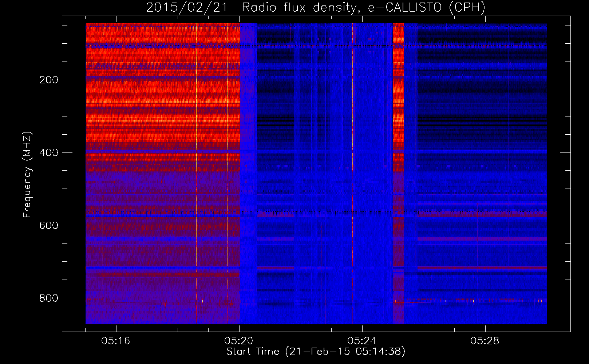Image resolution: width=589 pixels, height=364 pixels.
Task: Click the "200" frequency tick label
Action: click(48, 80)
